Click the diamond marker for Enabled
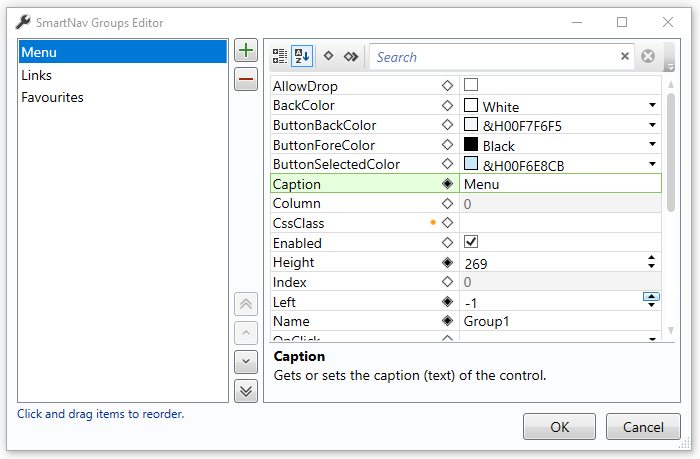This screenshot has width=700, height=459. click(x=447, y=242)
